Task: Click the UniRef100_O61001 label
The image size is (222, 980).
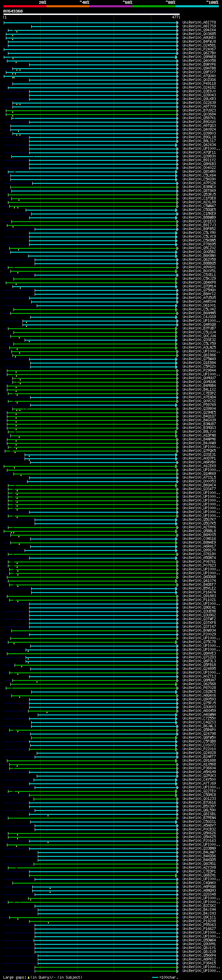Action: [199, 306]
